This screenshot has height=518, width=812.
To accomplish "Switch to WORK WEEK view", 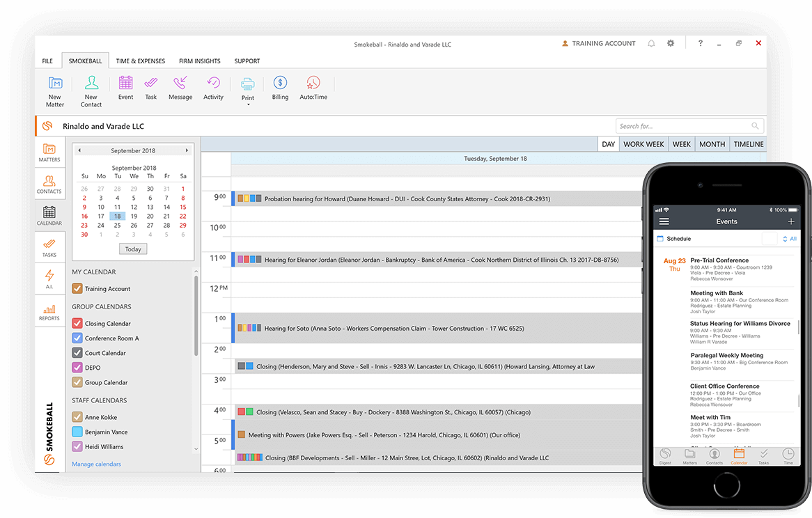I will coord(643,144).
